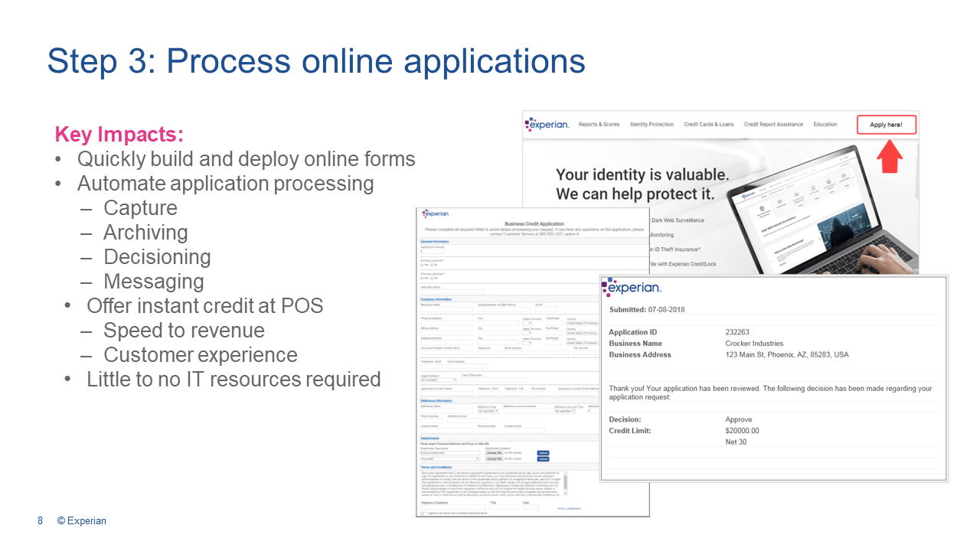The image size is (980, 551).
Task: Click the Terms and Conditions scrollbar
Action: click(565, 484)
